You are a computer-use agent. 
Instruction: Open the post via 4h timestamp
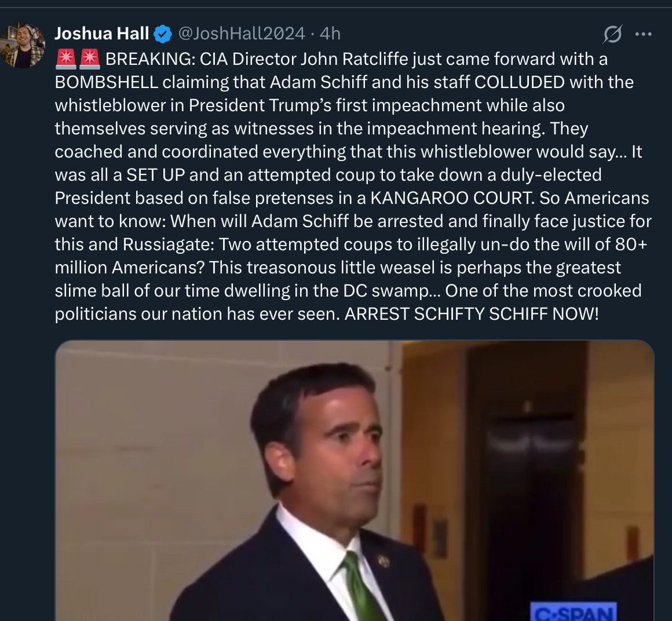pos(330,34)
